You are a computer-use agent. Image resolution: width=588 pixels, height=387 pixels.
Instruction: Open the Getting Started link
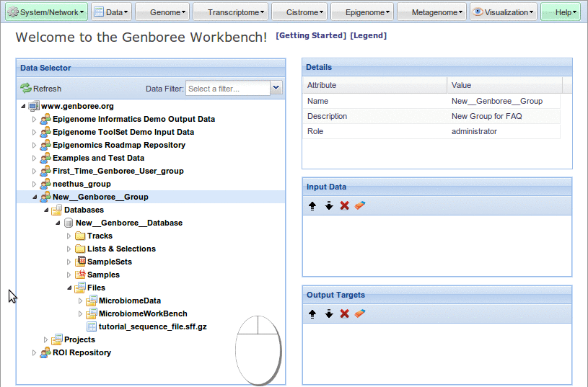[311, 36]
